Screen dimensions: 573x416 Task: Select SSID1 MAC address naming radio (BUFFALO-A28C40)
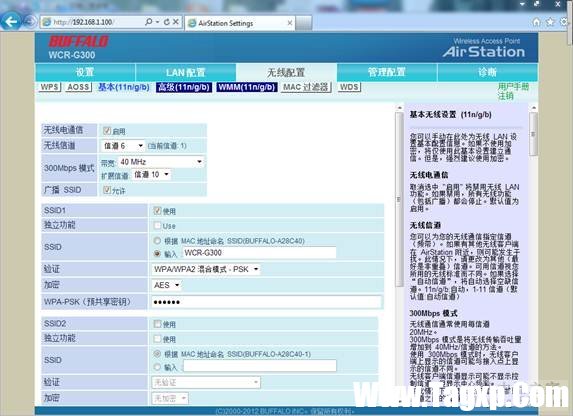coord(157,241)
